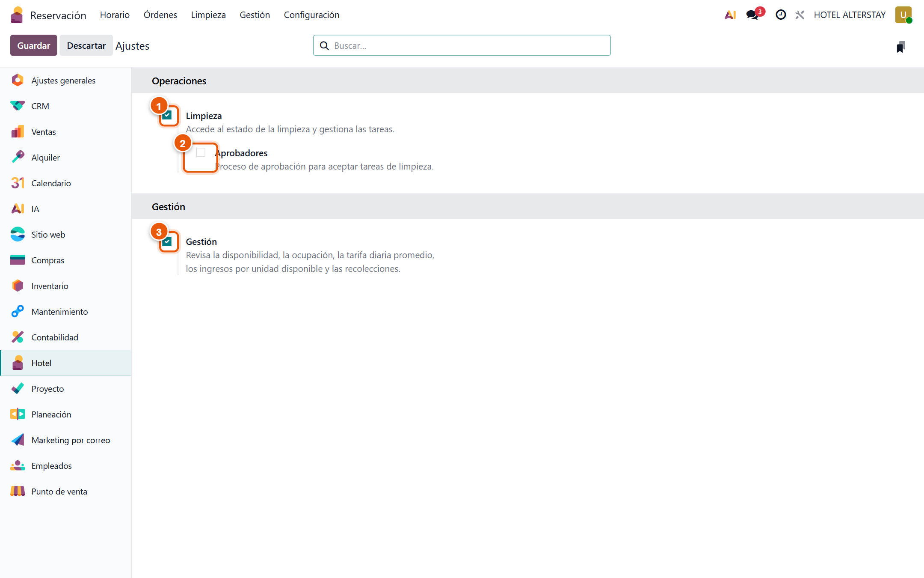Image resolution: width=924 pixels, height=578 pixels.
Task: Open the Limpieza top menu
Action: point(208,15)
